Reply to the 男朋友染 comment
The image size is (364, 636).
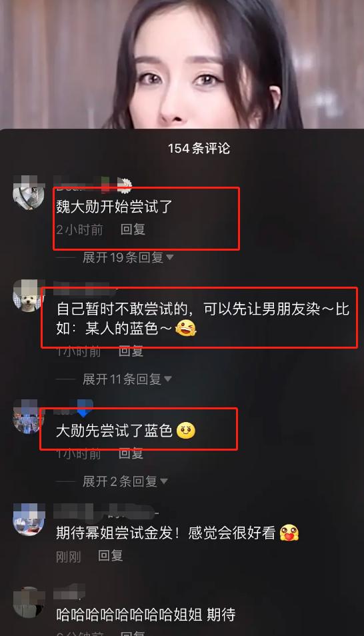(x=131, y=351)
